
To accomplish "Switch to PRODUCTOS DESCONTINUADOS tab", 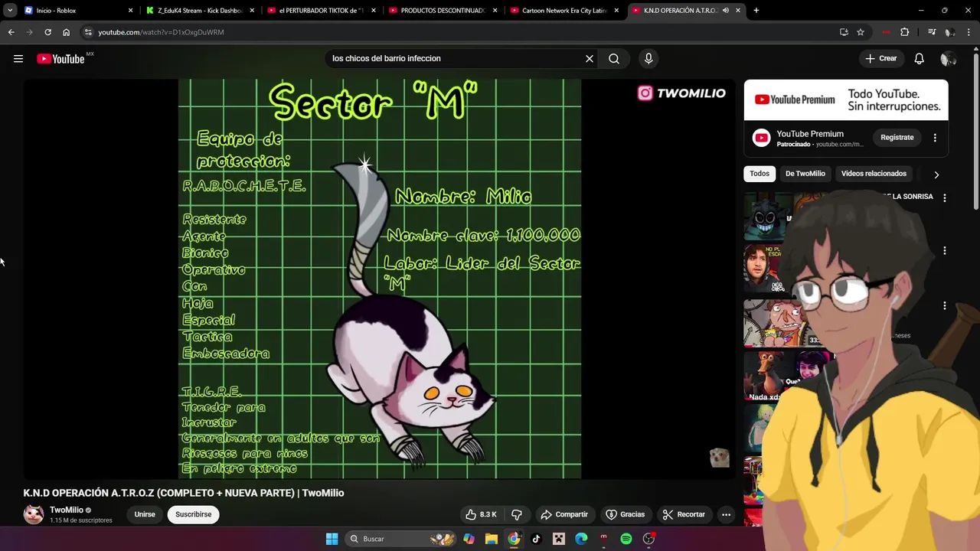I will (442, 11).
